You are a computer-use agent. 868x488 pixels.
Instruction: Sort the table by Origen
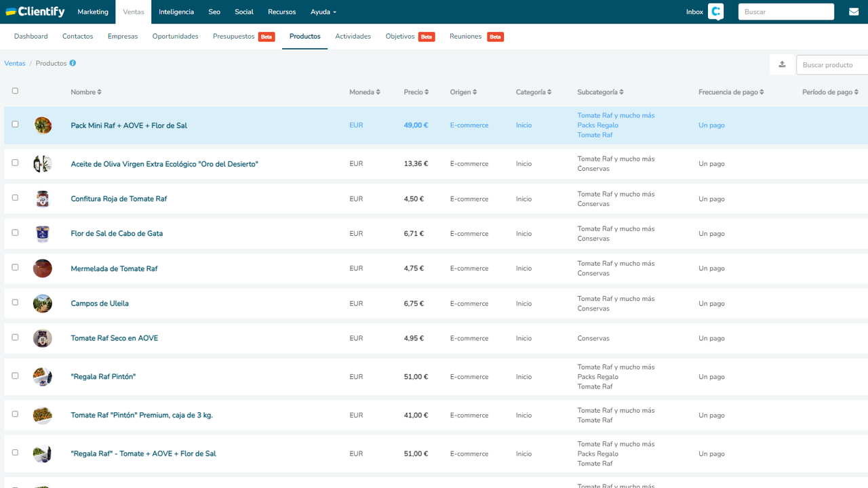pos(463,92)
